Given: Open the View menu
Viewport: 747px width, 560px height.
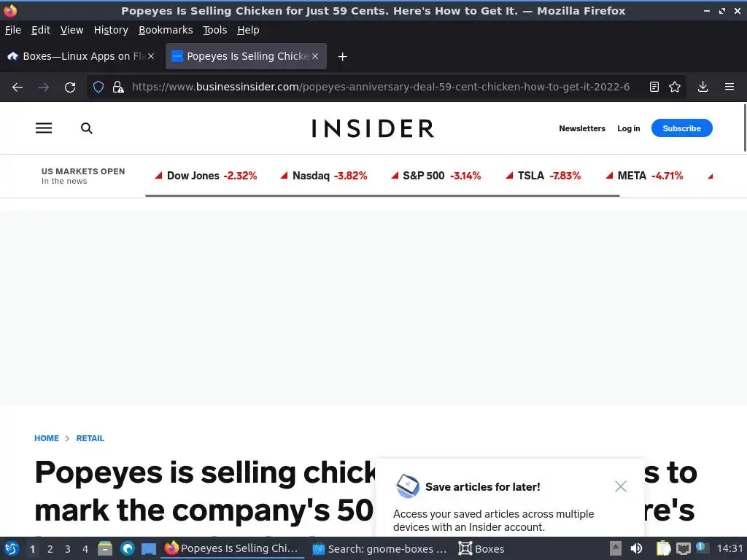Looking at the screenshot, I should 71,30.
